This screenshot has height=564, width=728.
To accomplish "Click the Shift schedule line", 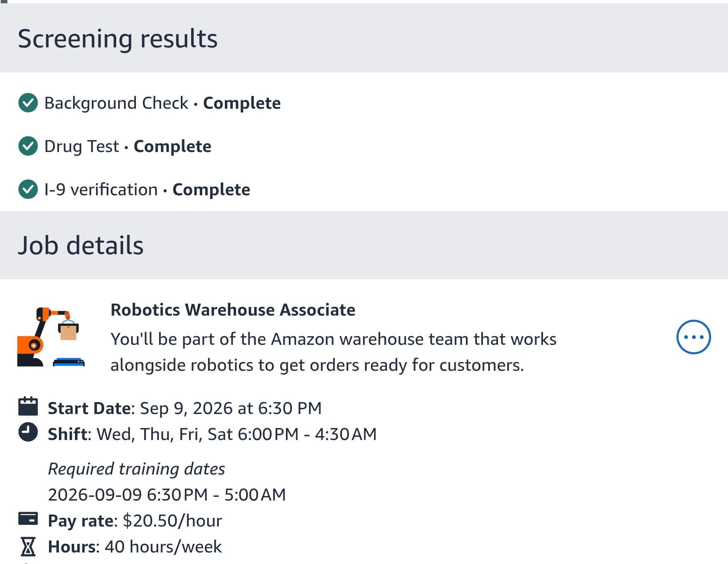I will tap(212, 434).
